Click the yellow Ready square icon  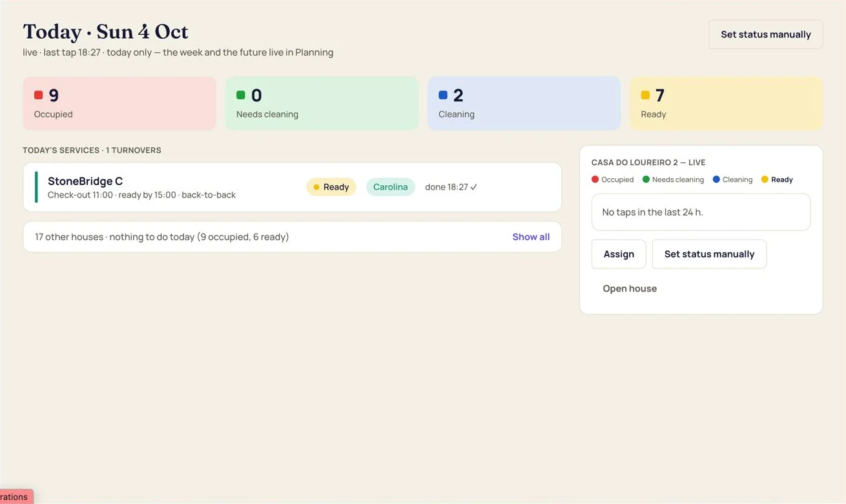645,95
